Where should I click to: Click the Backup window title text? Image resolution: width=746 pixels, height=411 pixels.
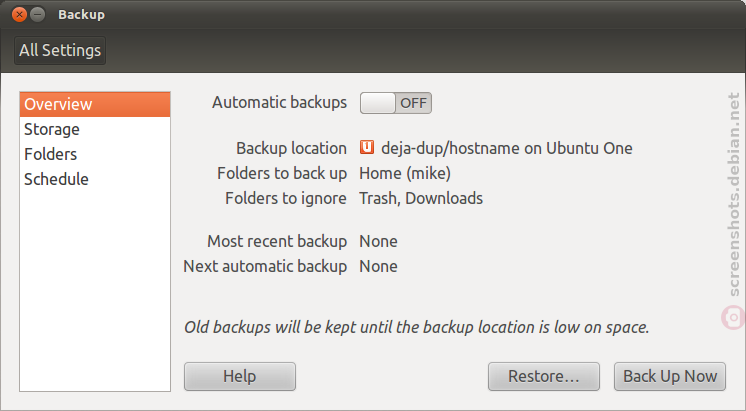point(81,15)
